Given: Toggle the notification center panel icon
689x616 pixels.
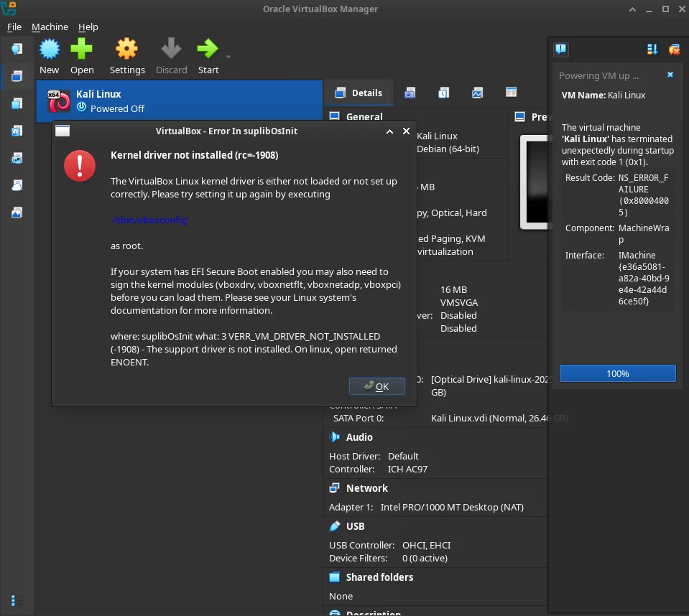Looking at the screenshot, I should coord(561,50).
